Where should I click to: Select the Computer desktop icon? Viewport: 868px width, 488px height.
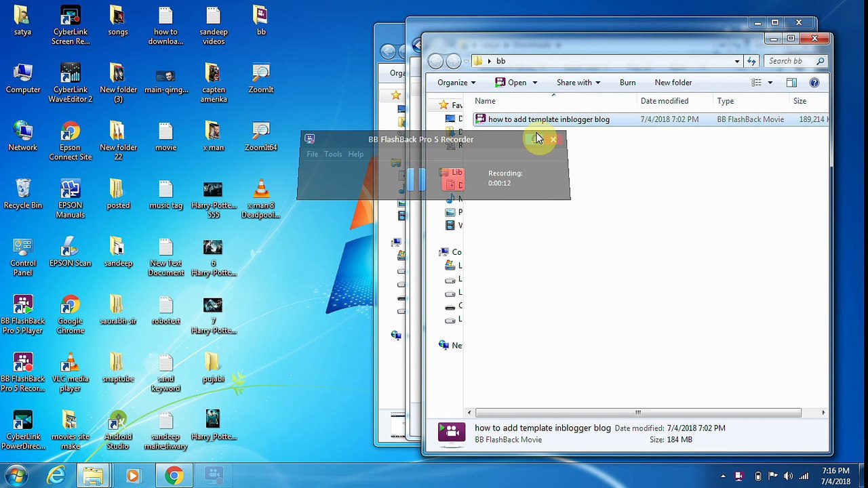(x=22, y=79)
